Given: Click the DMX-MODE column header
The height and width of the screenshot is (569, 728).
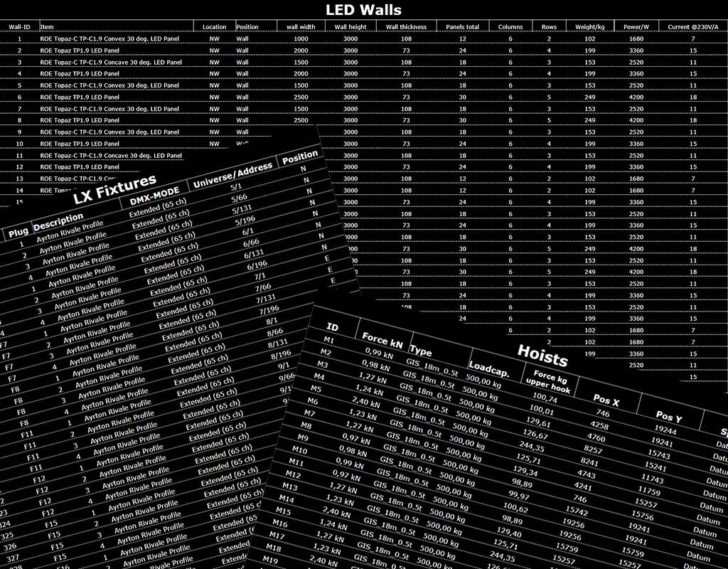Looking at the screenshot, I should click(x=154, y=196).
